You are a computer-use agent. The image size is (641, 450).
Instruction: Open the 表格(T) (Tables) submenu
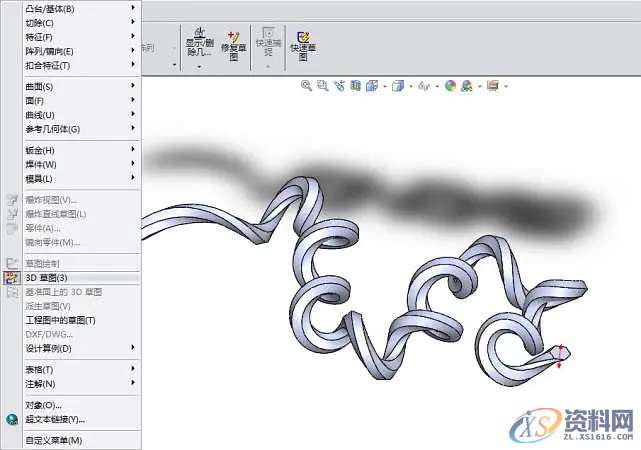(x=81, y=370)
